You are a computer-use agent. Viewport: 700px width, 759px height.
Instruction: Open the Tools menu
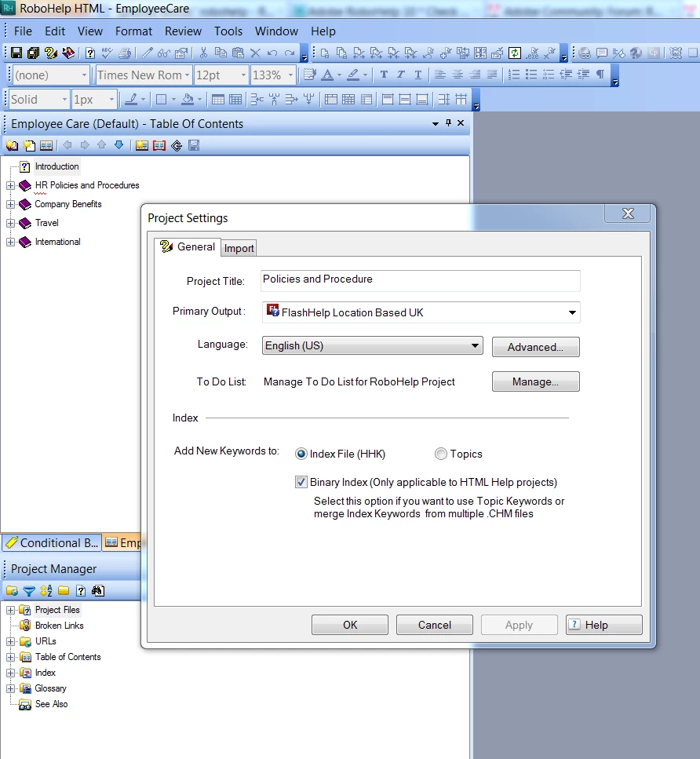[228, 31]
